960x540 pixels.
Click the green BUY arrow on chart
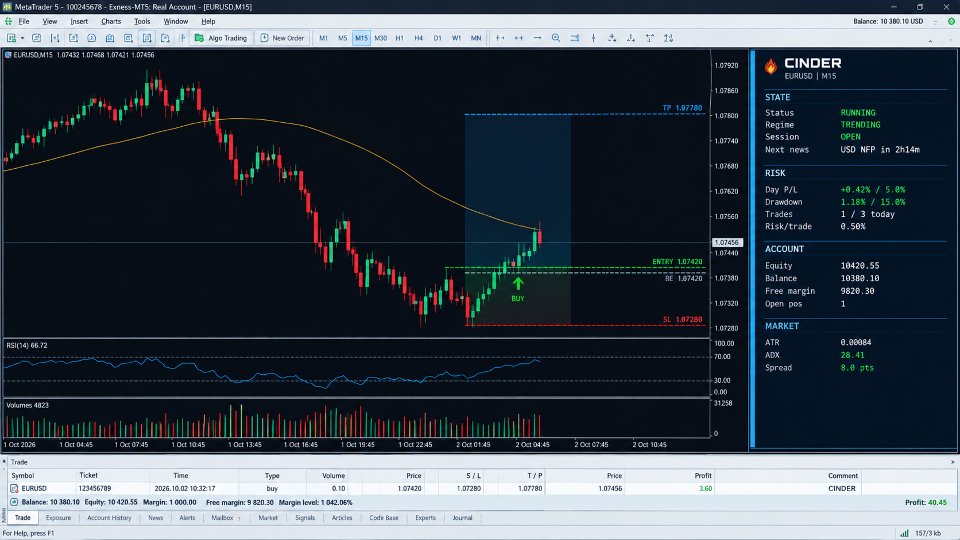518,283
